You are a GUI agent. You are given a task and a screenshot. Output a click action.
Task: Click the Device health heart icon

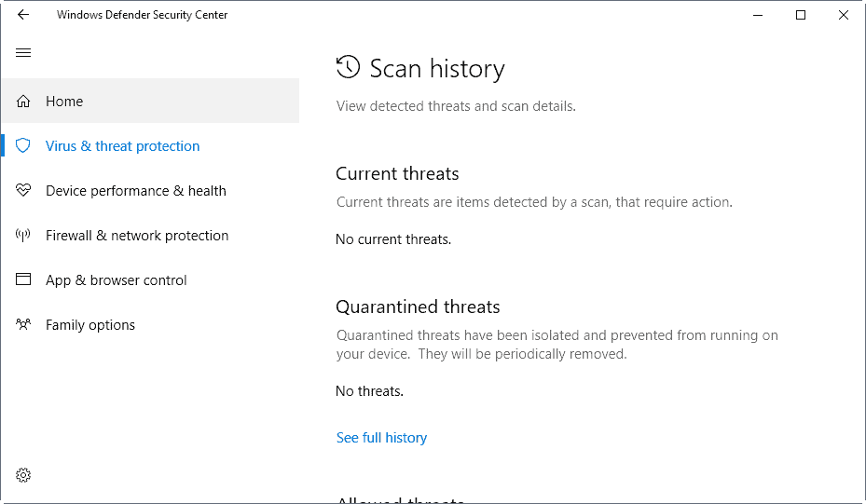click(23, 190)
